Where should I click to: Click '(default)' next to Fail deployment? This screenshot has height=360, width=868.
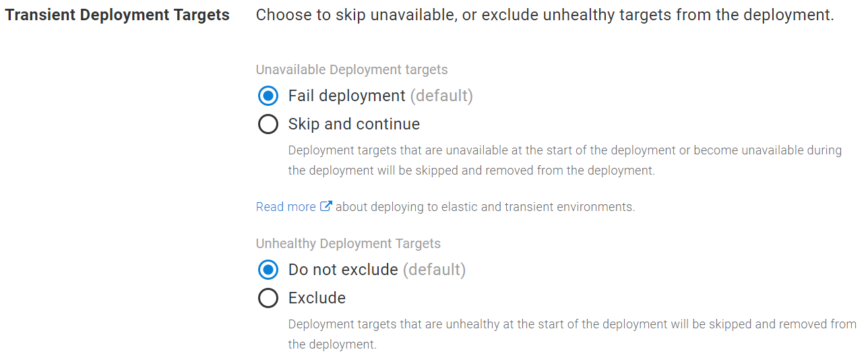click(x=441, y=96)
